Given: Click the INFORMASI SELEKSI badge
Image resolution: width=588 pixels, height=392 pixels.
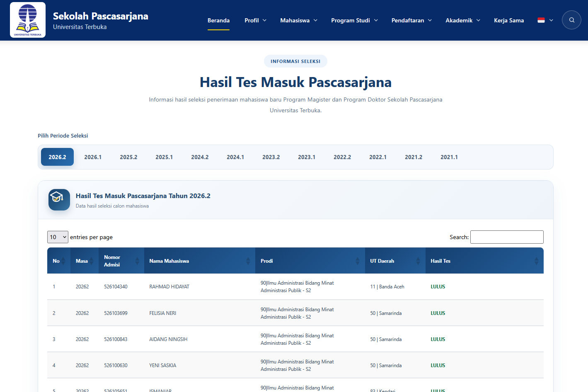Looking at the screenshot, I should coord(295,61).
